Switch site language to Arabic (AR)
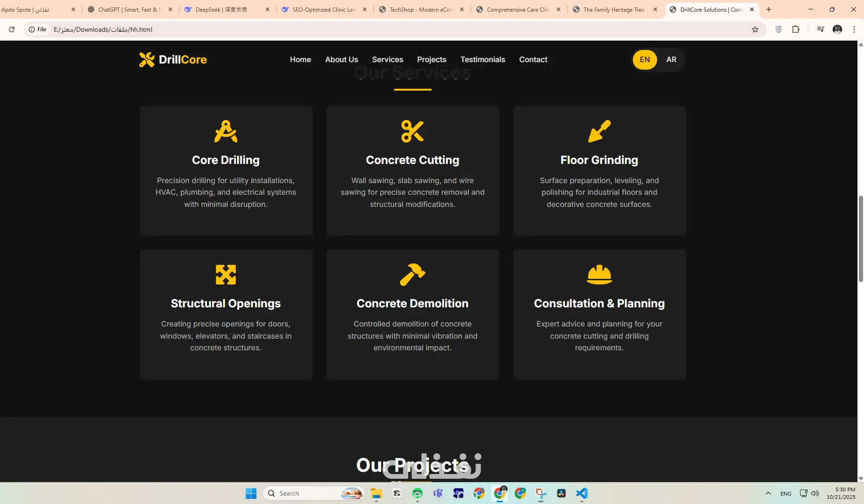 pos(671,60)
